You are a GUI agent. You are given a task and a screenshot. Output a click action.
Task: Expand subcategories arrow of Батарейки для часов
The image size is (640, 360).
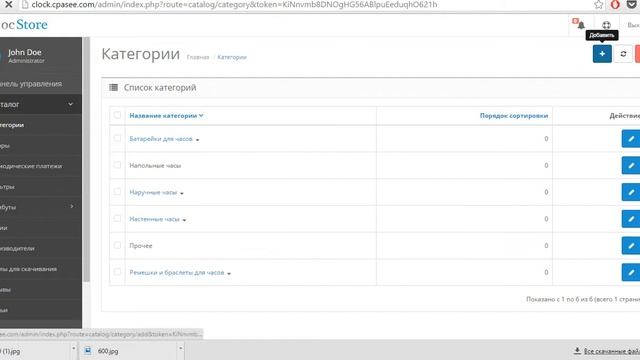(198, 140)
